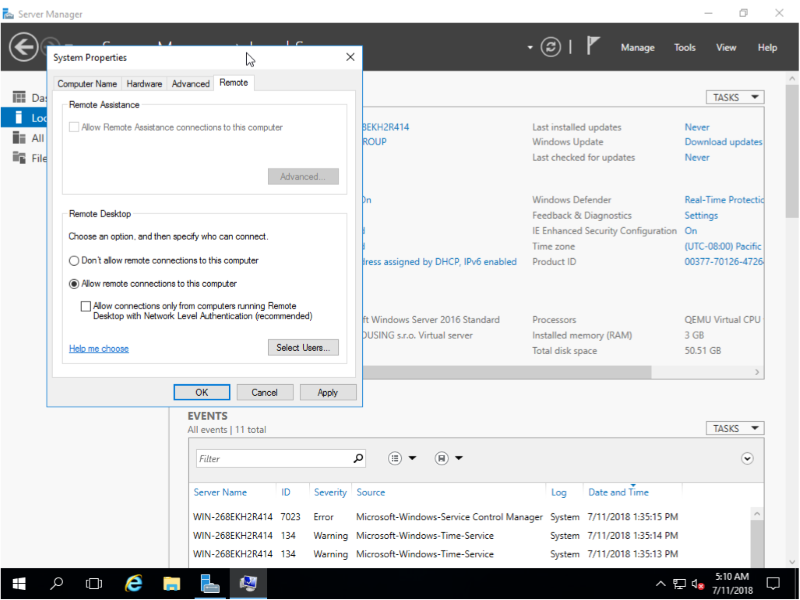The image size is (800, 600).
Task: Open the Help me choose link
Action: tap(98, 348)
